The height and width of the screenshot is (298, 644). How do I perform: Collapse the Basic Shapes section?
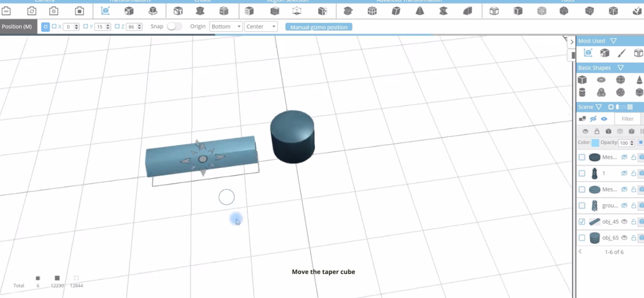[621, 68]
